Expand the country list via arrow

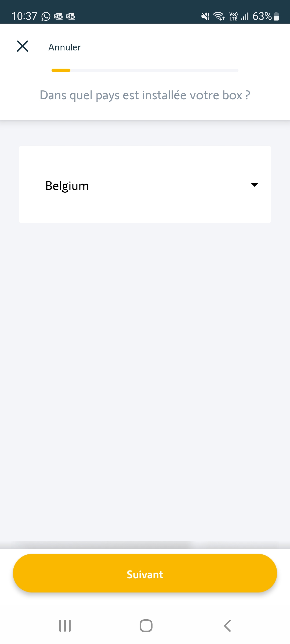[254, 185]
